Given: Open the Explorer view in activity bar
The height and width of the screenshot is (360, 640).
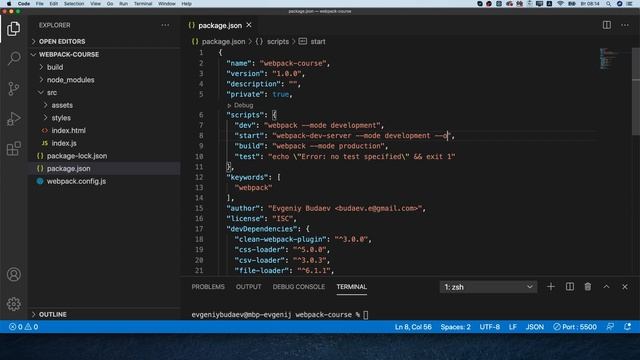Looking at the screenshot, I should pyautogui.click(x=13, y=29).
